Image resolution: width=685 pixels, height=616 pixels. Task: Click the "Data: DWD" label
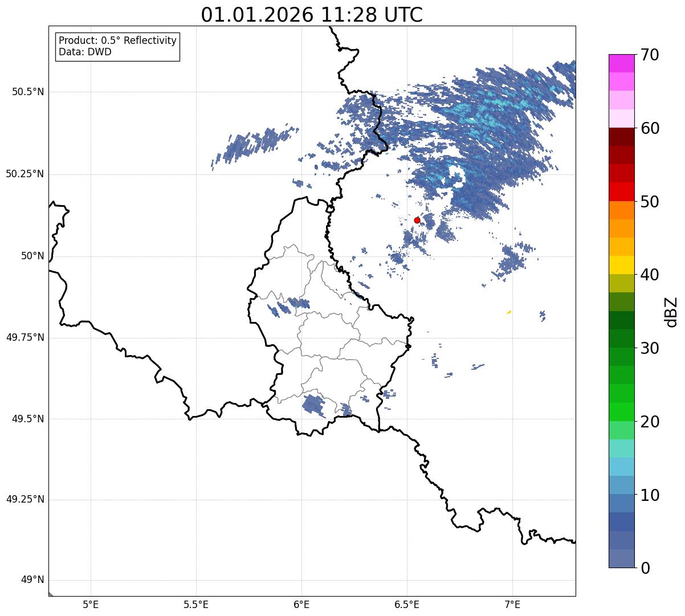pyautogui.click(x=85, y=52)
